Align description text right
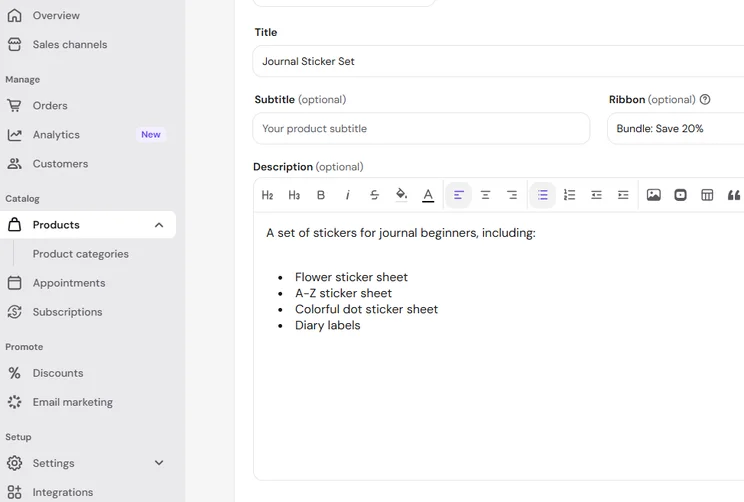Viewport: 744px width, 502px height. click(x=512, y=195)
